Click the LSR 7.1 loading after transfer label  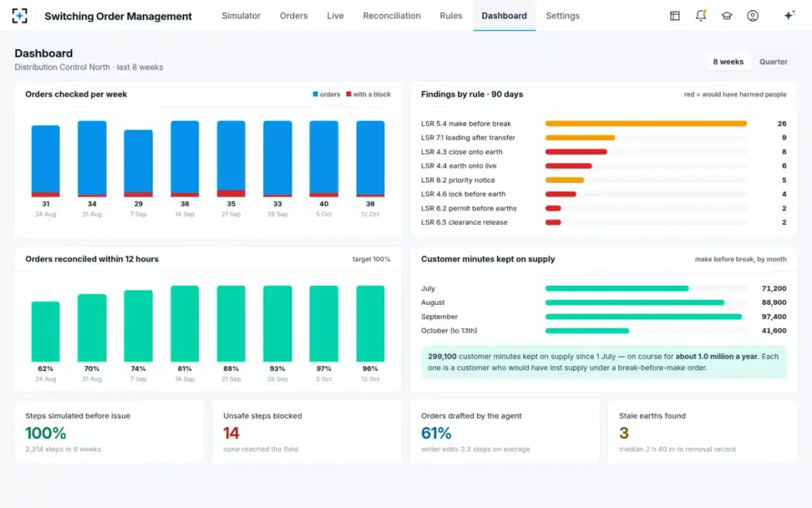(468, 137)
